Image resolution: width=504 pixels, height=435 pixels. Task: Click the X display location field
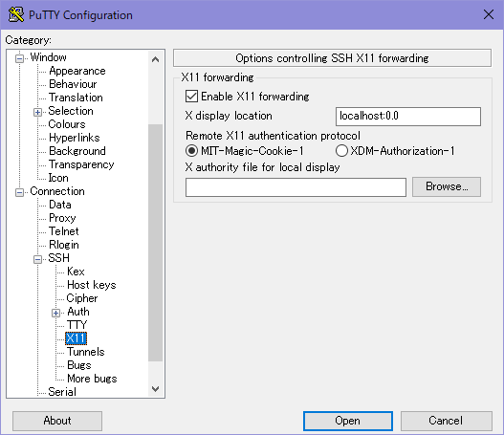(408, 117)
